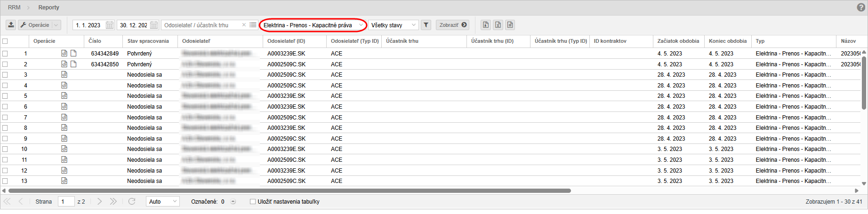Screen dimensions: 868x214
Task: Click the upload icon in the toolbar
Action: click(x=11, y=25)
